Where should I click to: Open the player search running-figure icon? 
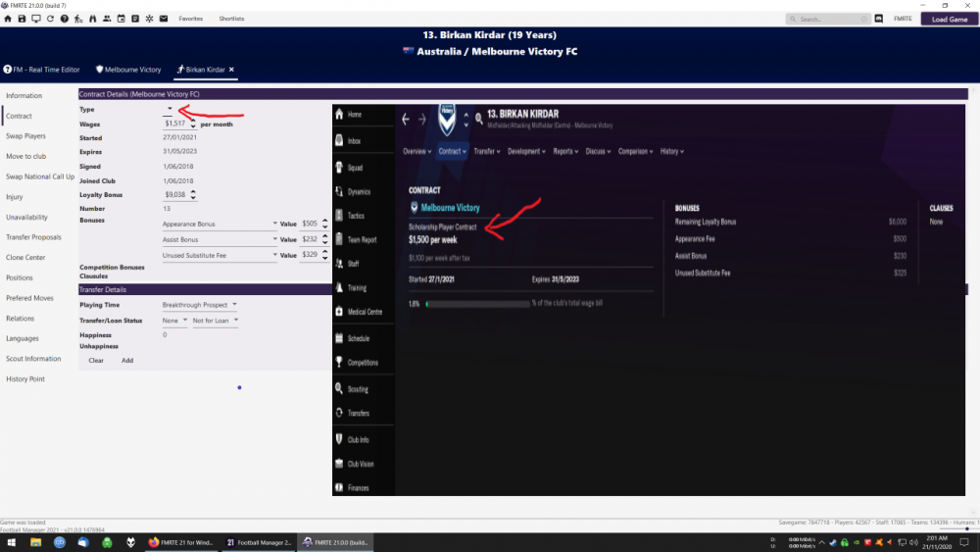[x=78, y=19]
